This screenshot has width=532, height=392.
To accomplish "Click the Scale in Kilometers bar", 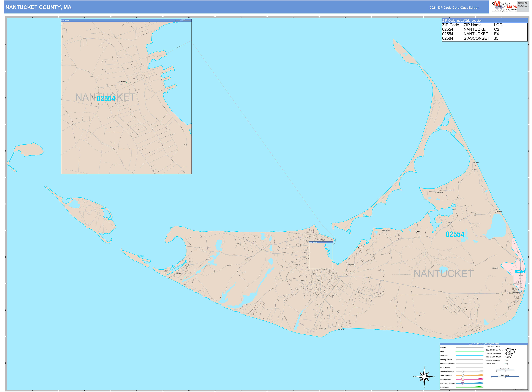I will [505, 370].
